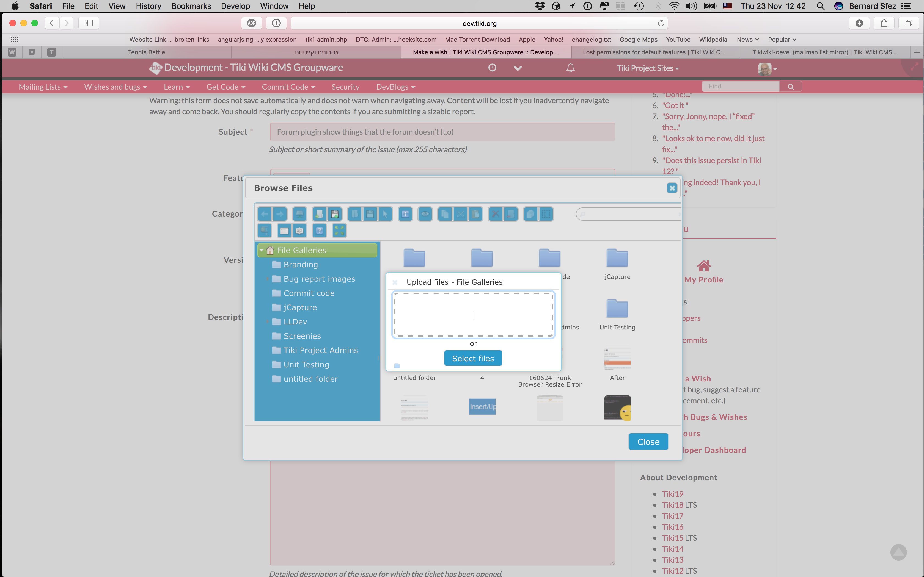Screen dimensions: 924x577
Task: Open the Get info icon in Browse Files toolbar
Action: pos(405,214)
